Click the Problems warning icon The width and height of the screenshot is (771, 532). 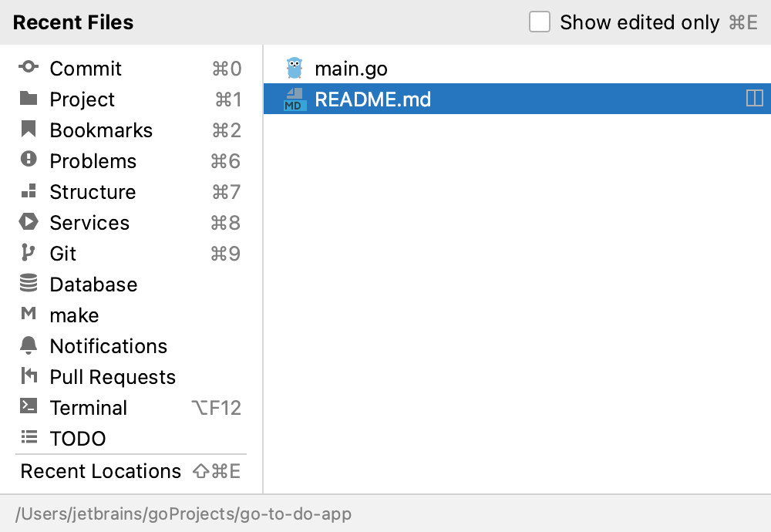[29, 160]
